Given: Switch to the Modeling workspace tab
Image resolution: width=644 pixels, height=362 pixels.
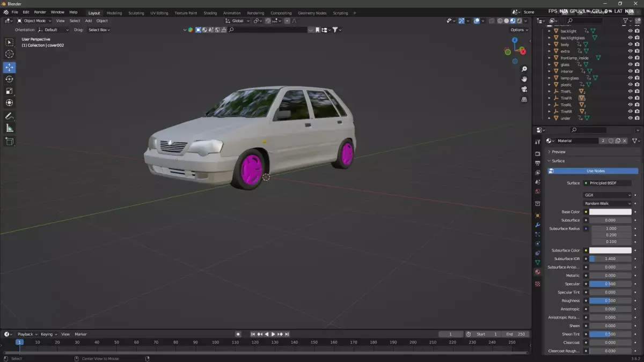Looking at the screenshot, I should click(114, 13).
